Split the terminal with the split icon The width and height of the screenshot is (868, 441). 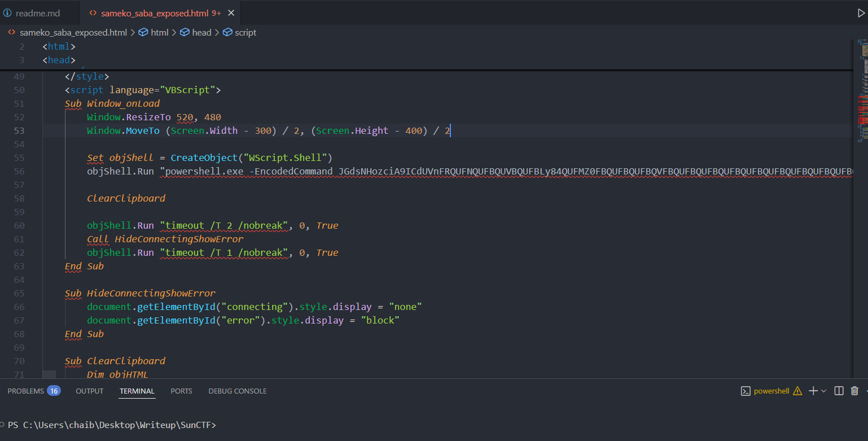click(839, 391)
